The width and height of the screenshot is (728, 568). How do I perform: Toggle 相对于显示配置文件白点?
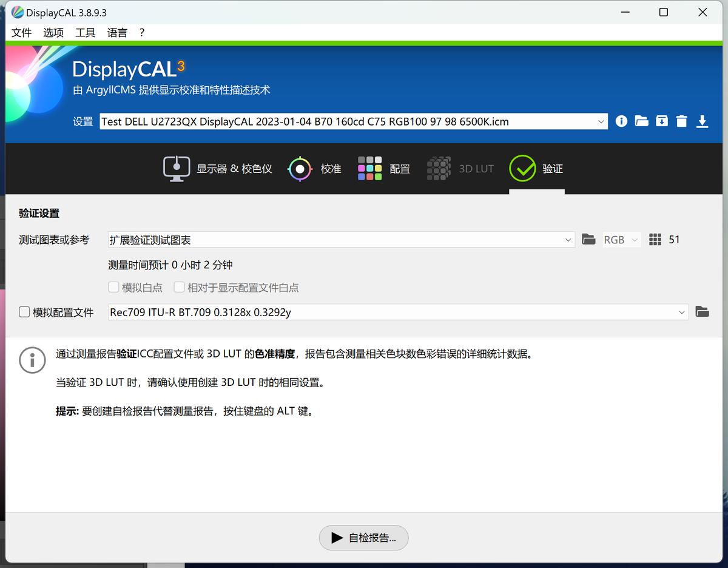pyautogui.click(x=180, y=287)
